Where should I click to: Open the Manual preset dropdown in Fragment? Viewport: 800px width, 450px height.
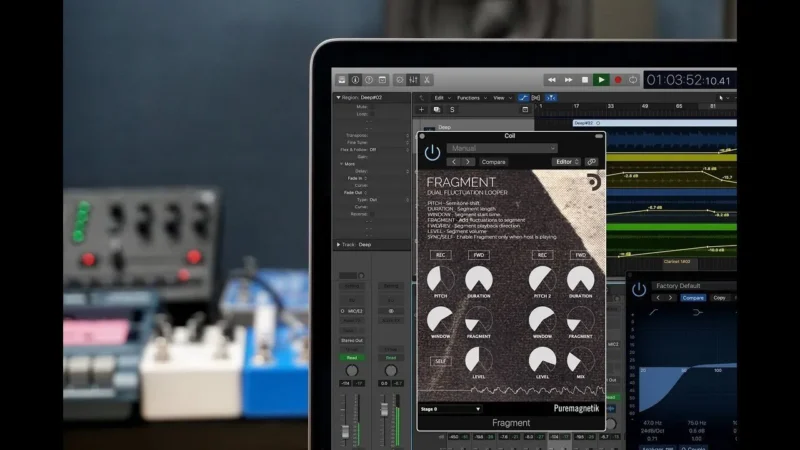point(502,148)
